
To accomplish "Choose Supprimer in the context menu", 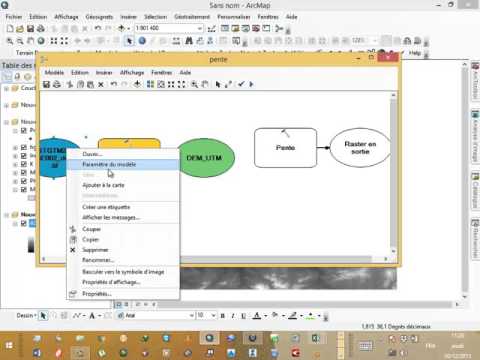I will point(123,250).
